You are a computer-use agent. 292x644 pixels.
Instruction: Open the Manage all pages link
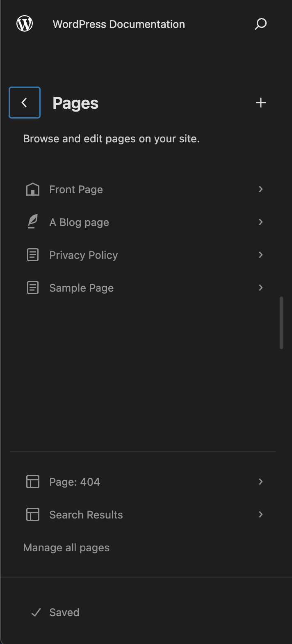pyautogui.click(x=66, y=547)
